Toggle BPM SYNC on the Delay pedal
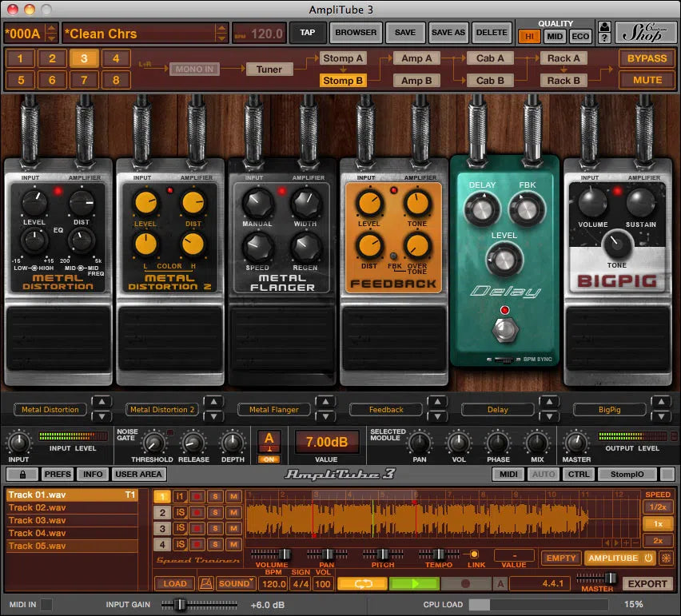 [x=504, y=360]
